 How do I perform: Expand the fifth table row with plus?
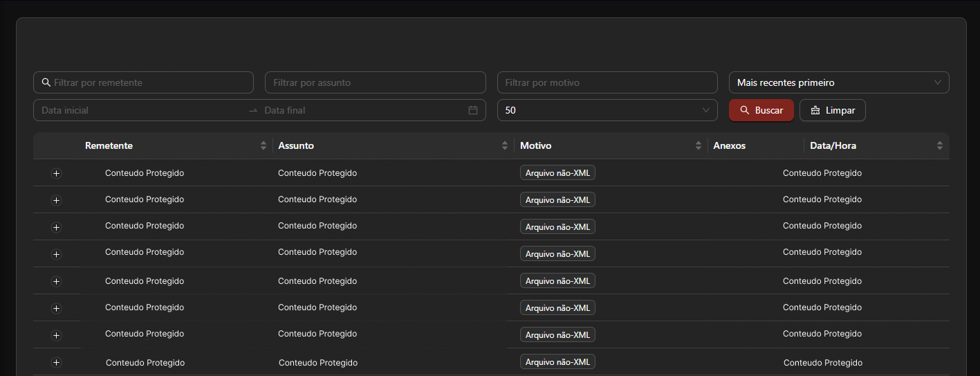(57, 281)
